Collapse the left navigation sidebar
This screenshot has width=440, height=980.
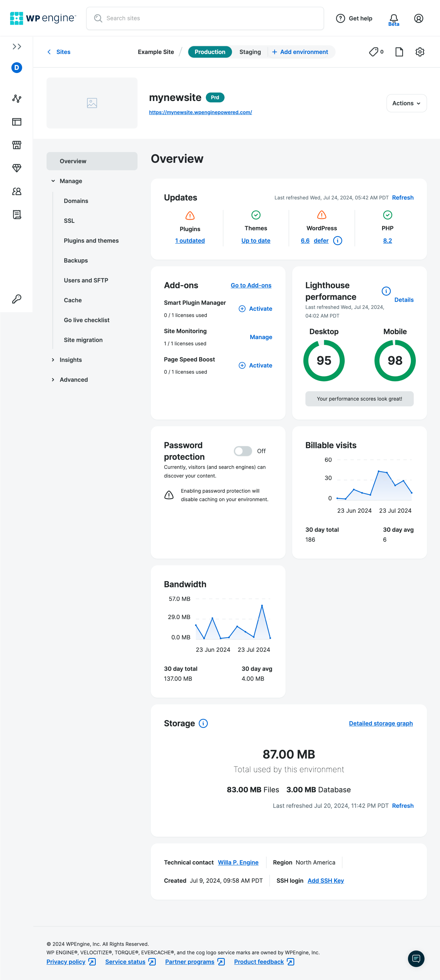point(17,46)
